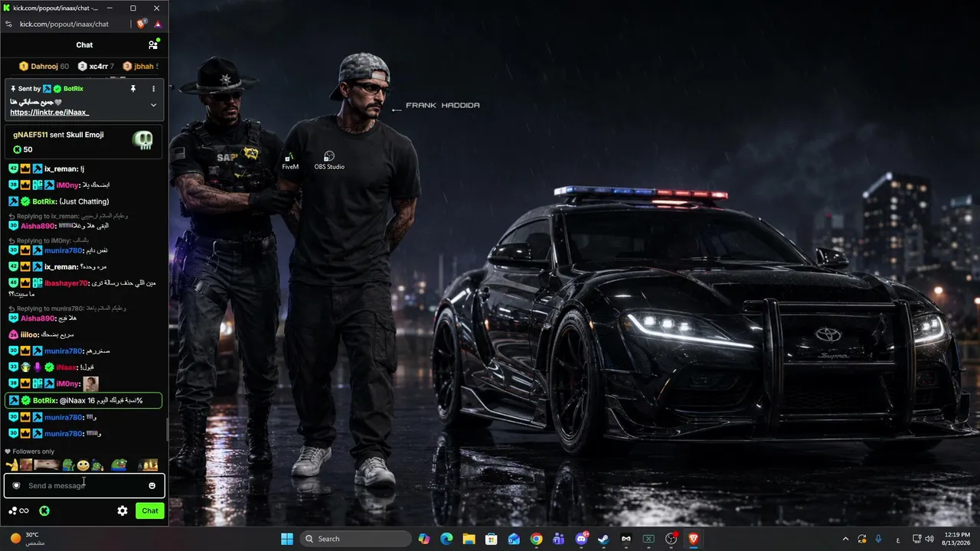Image resolution: width=980 pixels, height=551 pixels.
Task: Click xc4rr on the gift leaderboard
Action: tap(96, 67)
